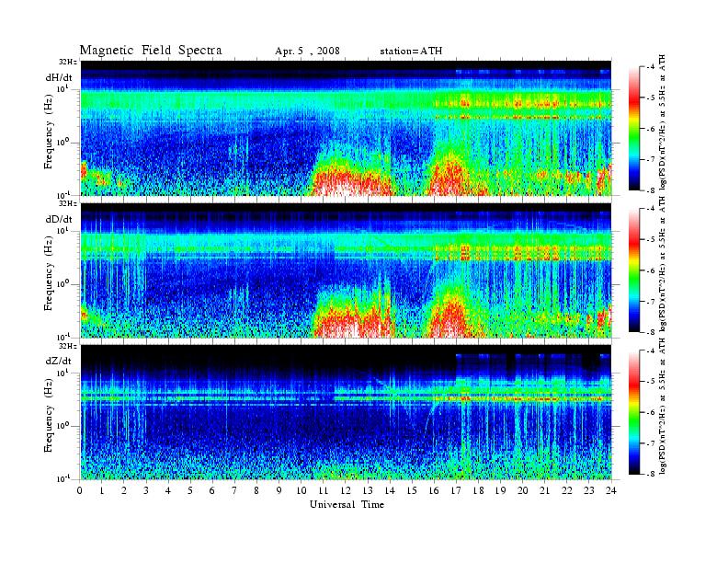The height and width of the screenshot is (563, 728).
Task: Click hour '23' on the Universal Time axis
Action: 588,490
